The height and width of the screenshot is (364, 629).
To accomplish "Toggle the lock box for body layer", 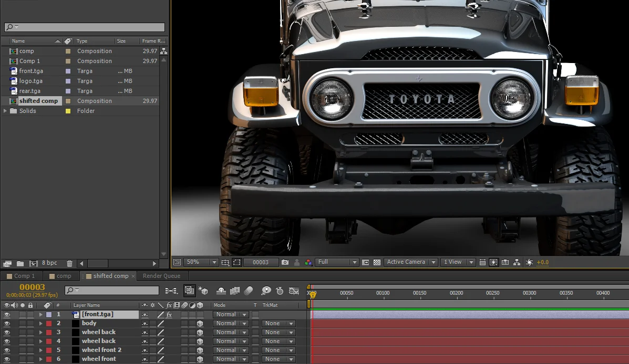I will point(30,324).
